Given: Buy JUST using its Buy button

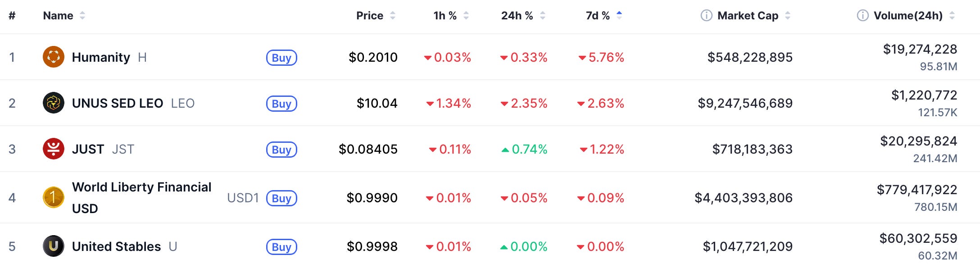Looking at the screenshot, I should point(281,150).
